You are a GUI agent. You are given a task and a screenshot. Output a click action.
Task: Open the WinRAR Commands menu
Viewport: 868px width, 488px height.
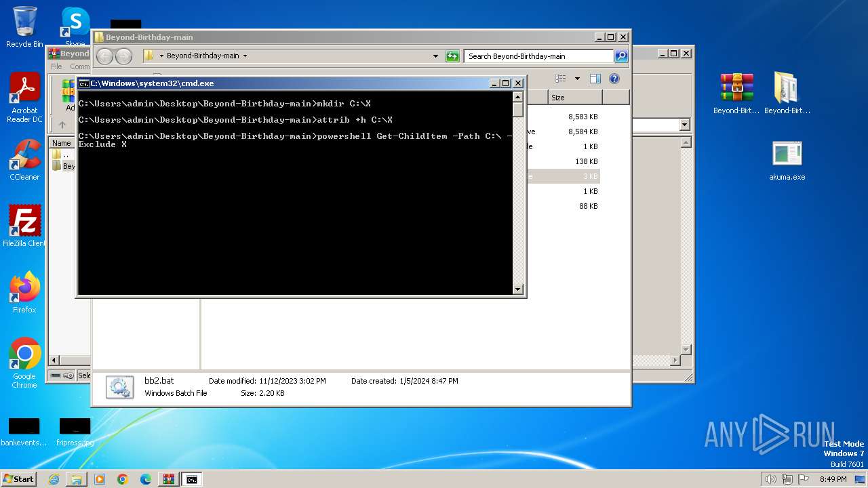80,66
